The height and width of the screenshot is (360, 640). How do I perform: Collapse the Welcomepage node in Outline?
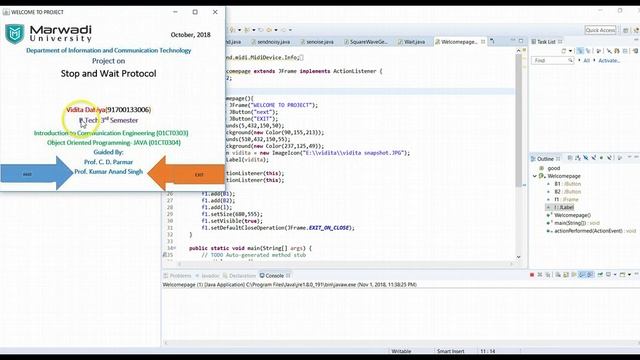[535, 176]
